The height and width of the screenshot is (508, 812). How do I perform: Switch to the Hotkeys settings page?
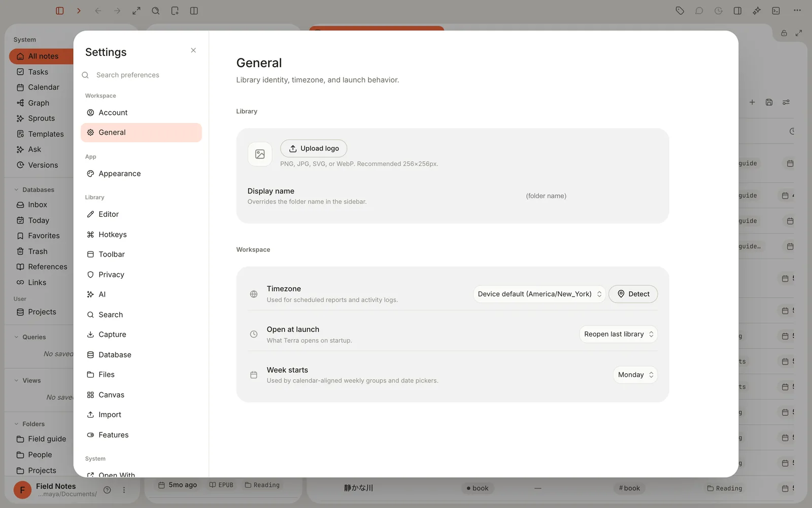(x=141, y=235)
